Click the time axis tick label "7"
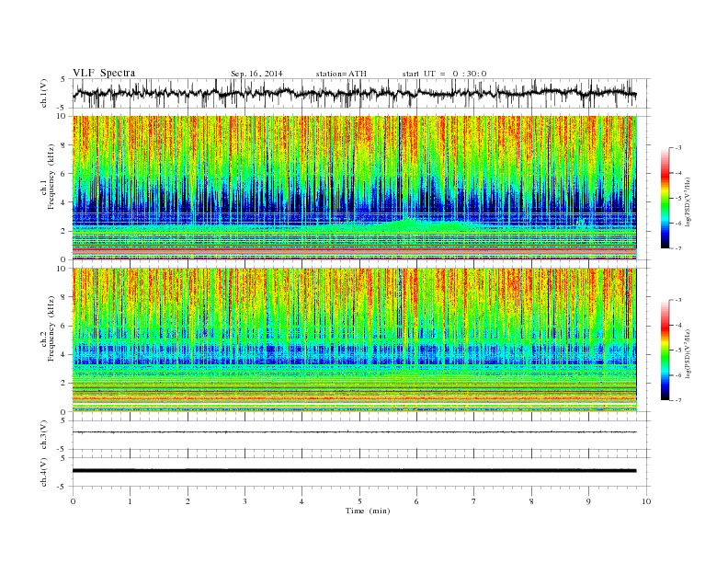The height and width of the screenshot is (563, 728). coord(474,501)
